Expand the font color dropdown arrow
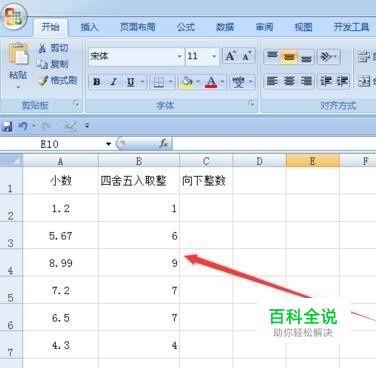The image size is (376, 368). click(x=222, y=82)
